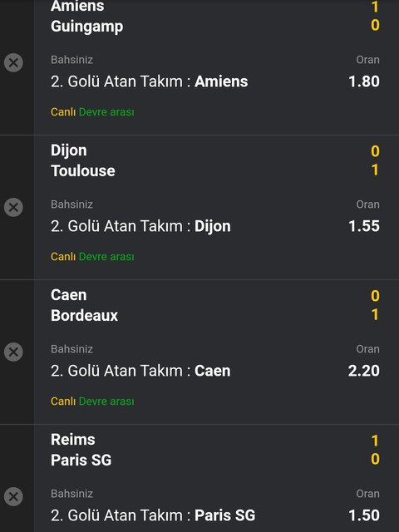Open bet '2. Golü Atan Takım : Amiens'
399x532 pixels.
point(150,81)
